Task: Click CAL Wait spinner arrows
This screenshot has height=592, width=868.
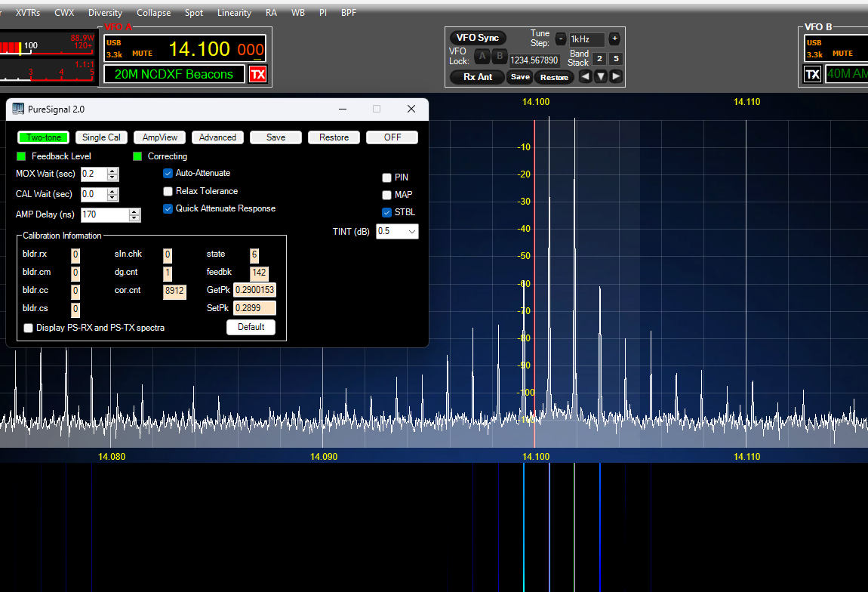Action: point(113,194)
